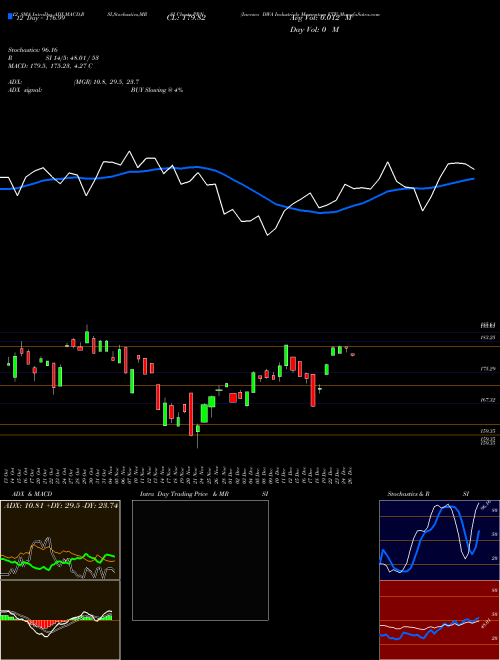The width and height of the screenshot is (500, 660).
Task: Click the 'ADX: 10.81 +DY: 29.5 -DY: 23.74' header
Action: [x=61, y=506]
